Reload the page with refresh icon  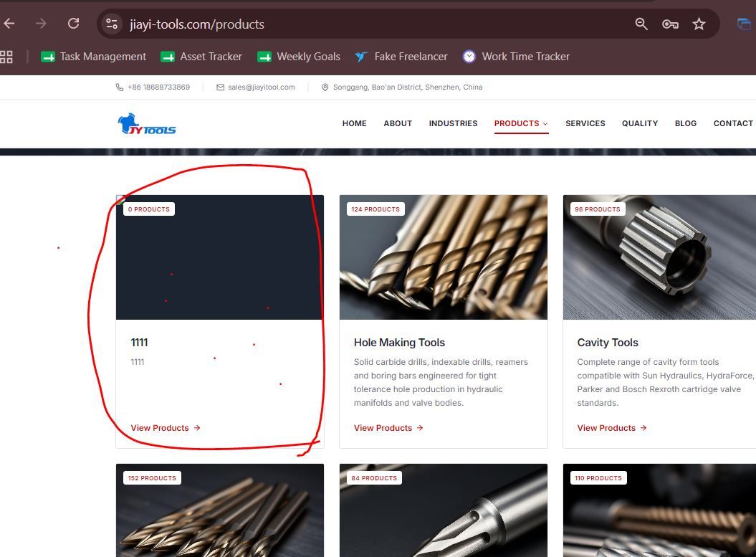click(x=73, y=23)
